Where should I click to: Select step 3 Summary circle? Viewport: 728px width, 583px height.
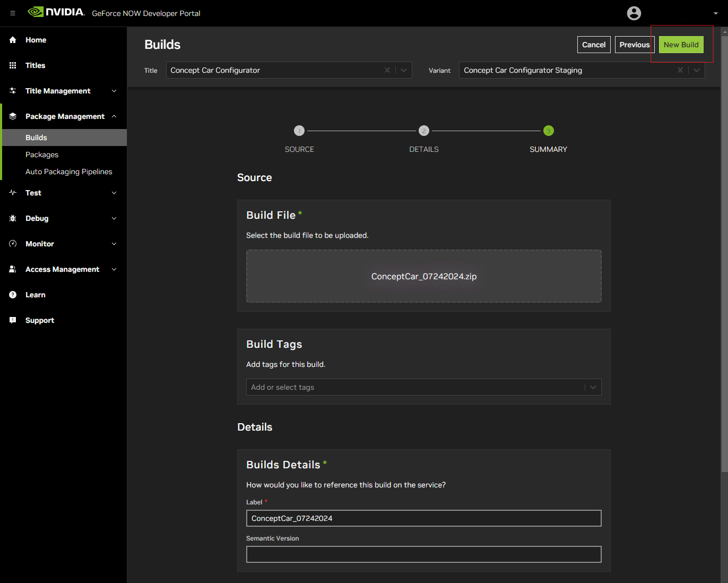[x=549, y=131]
